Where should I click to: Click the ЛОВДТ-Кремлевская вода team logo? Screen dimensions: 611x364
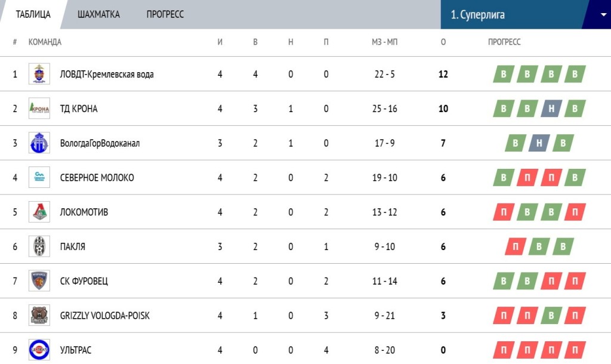coord(39,74)
